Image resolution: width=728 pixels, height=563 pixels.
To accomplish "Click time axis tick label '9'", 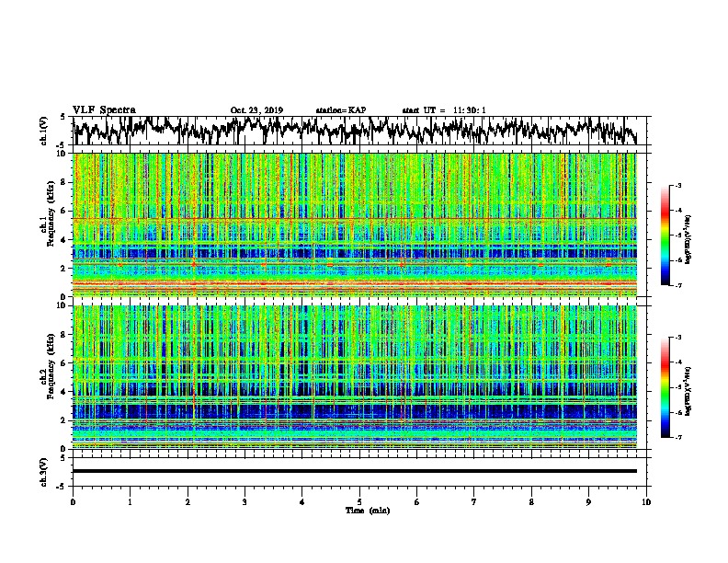I will [588, 502].
